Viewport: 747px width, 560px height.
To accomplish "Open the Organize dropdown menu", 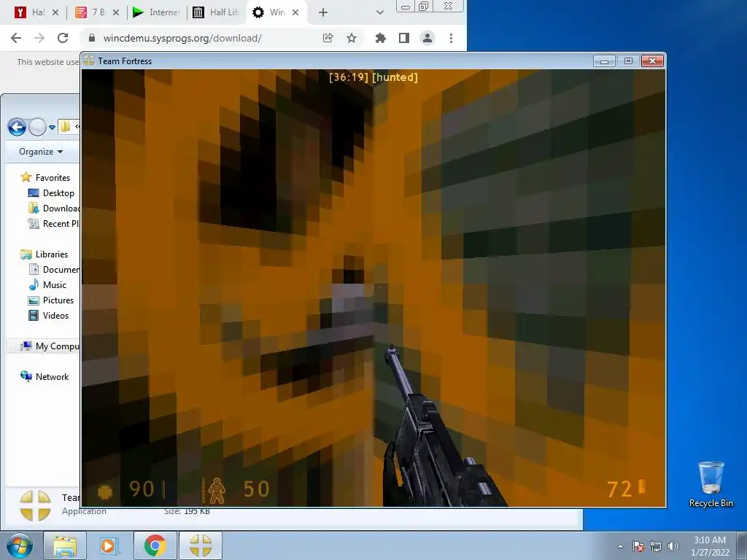I will [41, 152].
